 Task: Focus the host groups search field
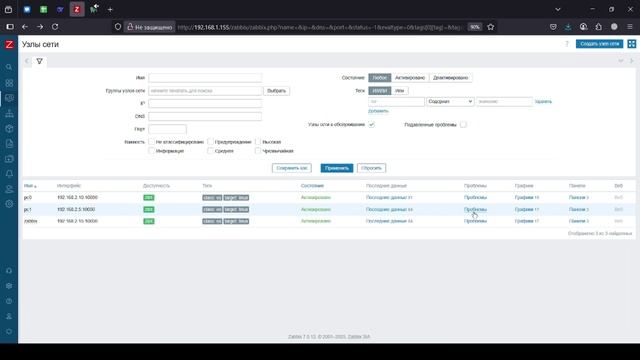pyautogui.click(x=205, y=91)
